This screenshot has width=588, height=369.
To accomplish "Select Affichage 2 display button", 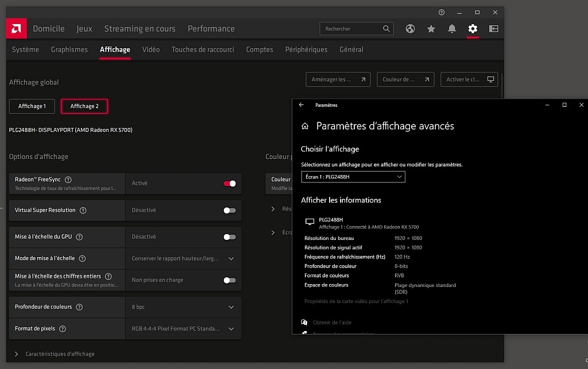I will pos(84,106).
